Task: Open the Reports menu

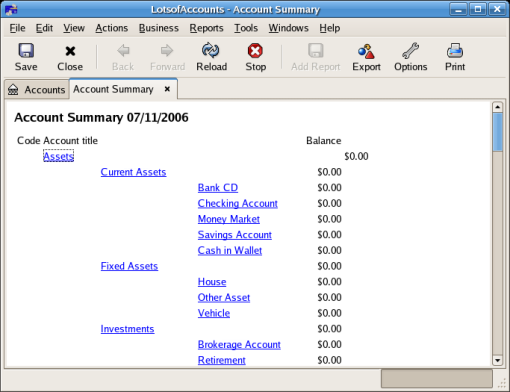Action: pos(206,28)
